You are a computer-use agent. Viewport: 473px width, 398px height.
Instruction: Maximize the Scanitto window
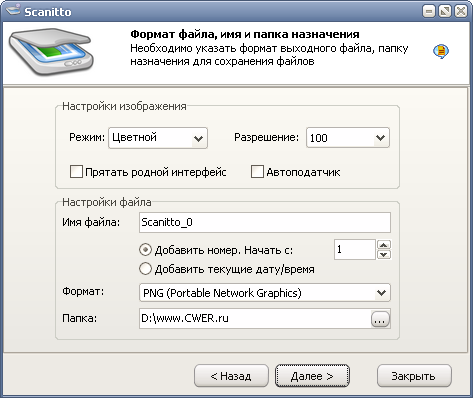point(445,12)
